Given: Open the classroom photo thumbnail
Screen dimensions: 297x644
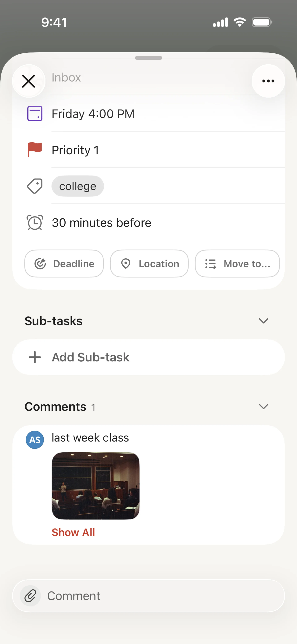Looking at the screenshot, I should click(95, 486).
